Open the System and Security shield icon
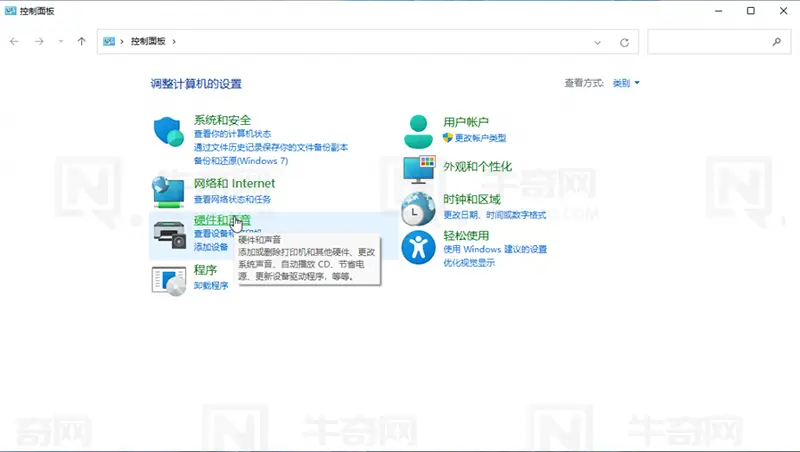The image size is (800, 452). (168, 132)
